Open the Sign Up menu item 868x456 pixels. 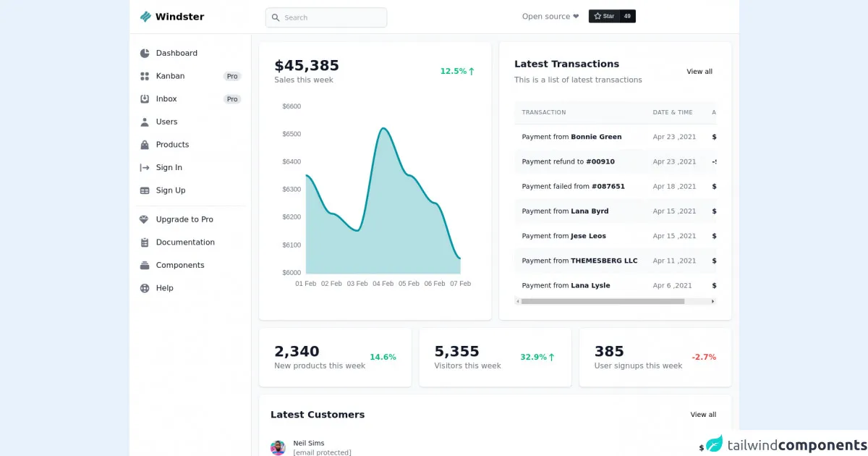[171, 190]
